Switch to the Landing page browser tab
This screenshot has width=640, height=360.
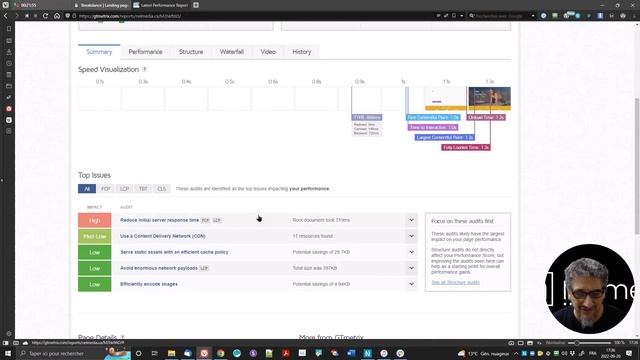(101, 5)
